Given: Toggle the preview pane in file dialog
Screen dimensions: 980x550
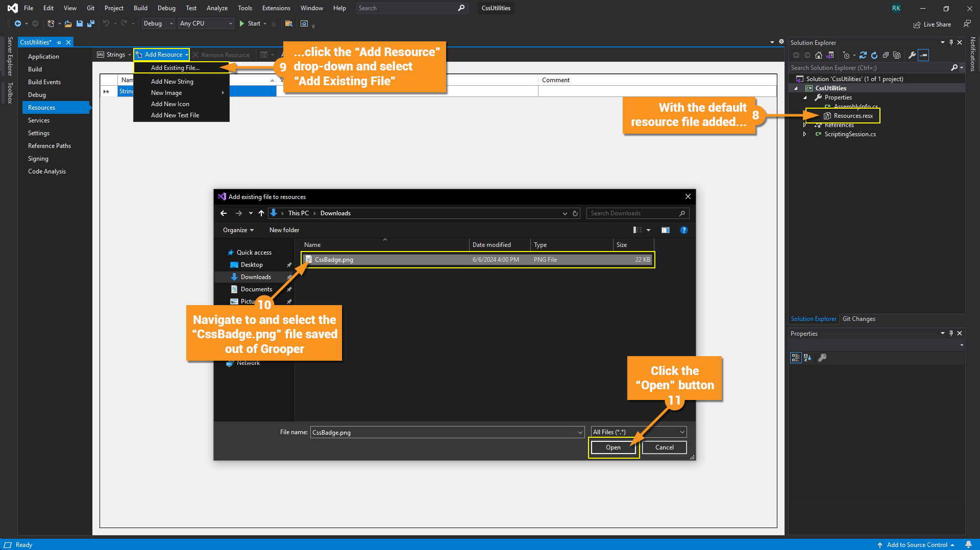Looking at the screenshot, I should [x=666, y=230].
